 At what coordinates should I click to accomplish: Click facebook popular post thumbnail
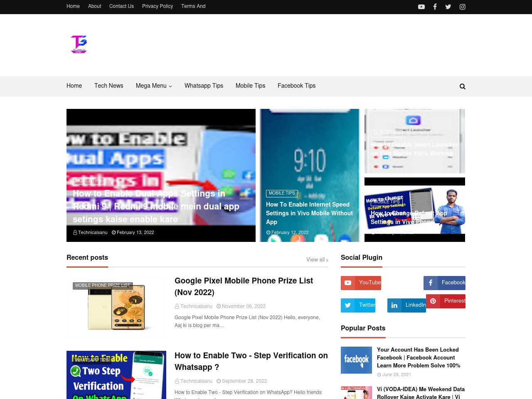click(x=357, y=360)
